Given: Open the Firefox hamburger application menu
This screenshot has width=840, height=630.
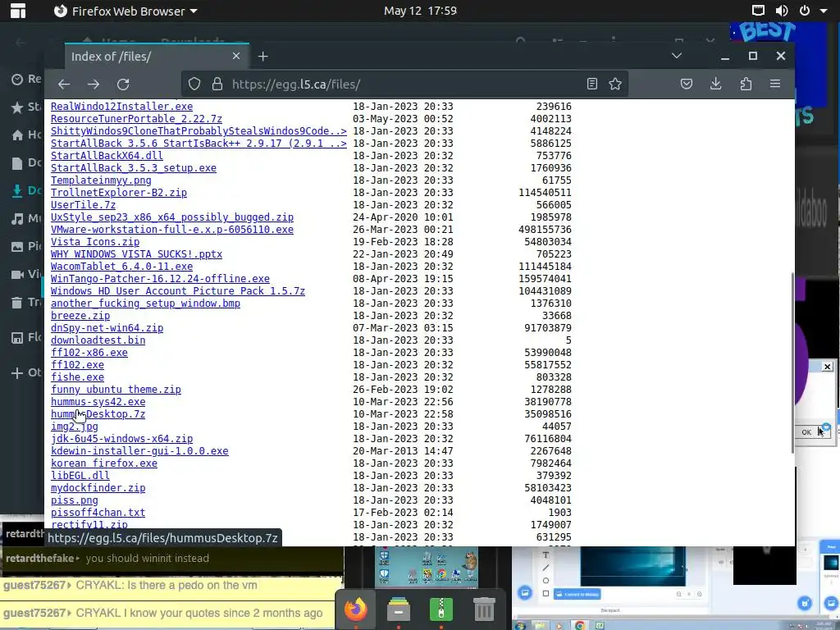Looking at the screenshot, I should (x=774, y=84).
